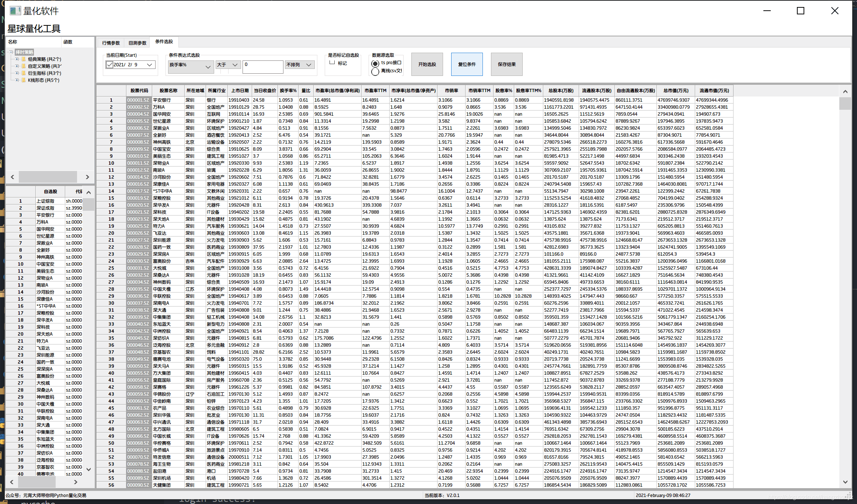Click the 开始选股 button

point(427,64)
